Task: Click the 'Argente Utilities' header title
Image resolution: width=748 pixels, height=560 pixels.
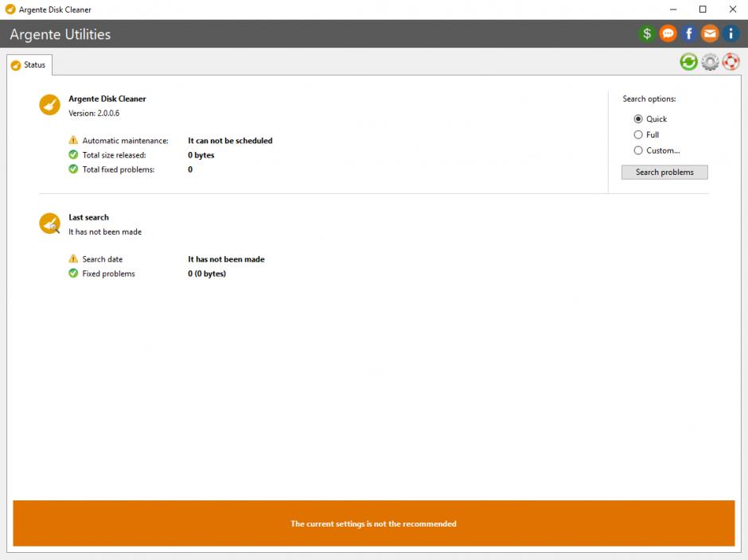Action: [60, 34]
